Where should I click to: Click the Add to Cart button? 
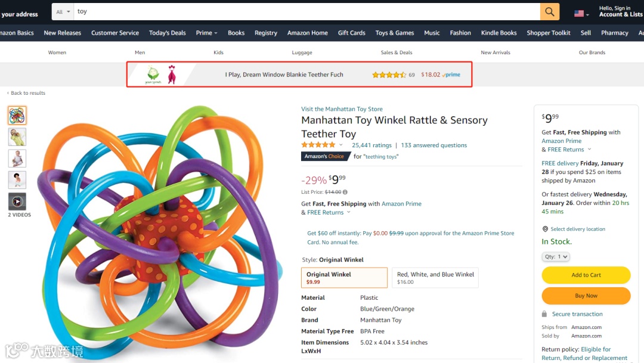586,275
